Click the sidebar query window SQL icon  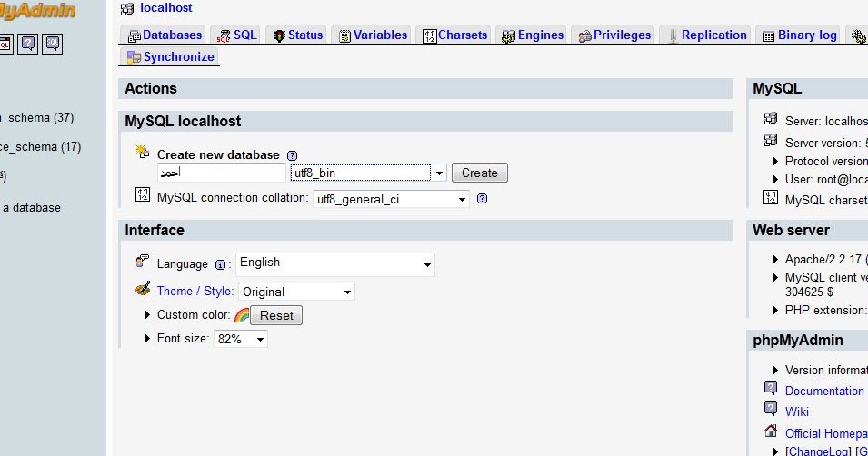click(x=5, y=45)
